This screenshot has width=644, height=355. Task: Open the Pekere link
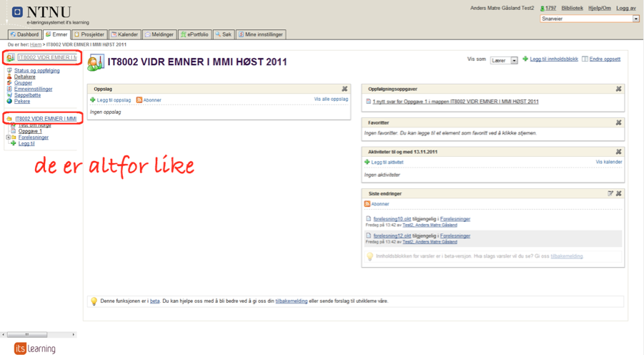22,101
